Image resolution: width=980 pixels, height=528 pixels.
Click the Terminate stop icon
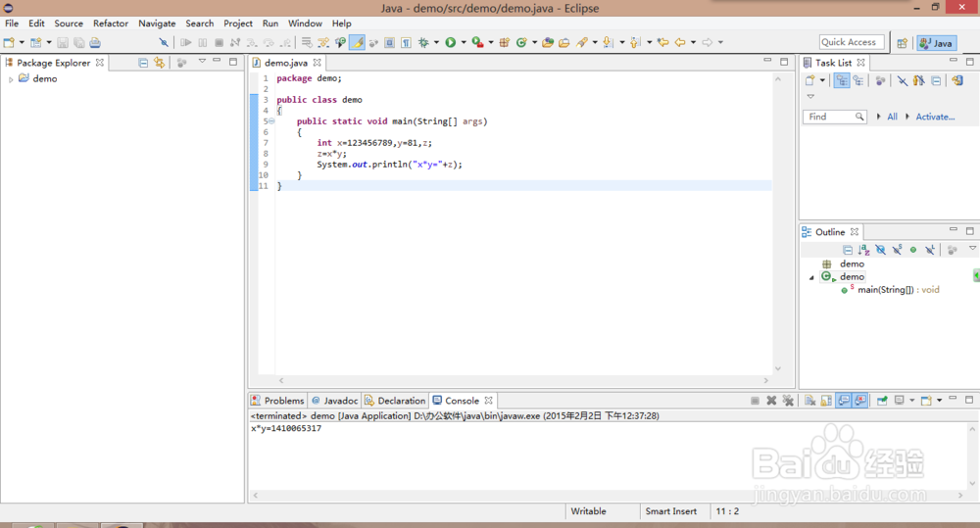219,42
